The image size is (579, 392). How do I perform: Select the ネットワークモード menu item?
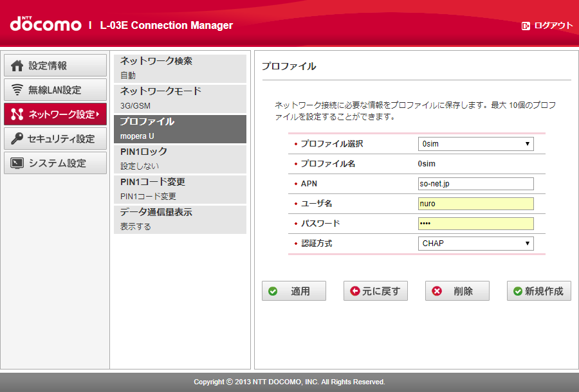[x=180, y=98]
